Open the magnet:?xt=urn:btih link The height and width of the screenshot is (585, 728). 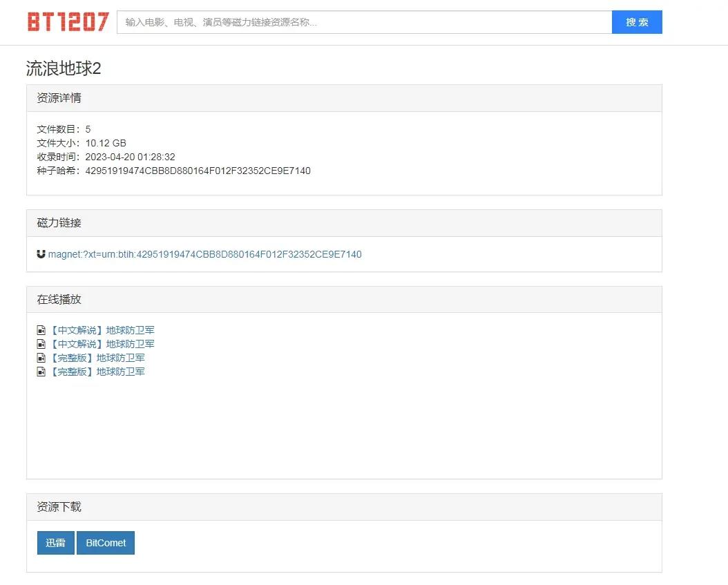click(x=204, y=254)
